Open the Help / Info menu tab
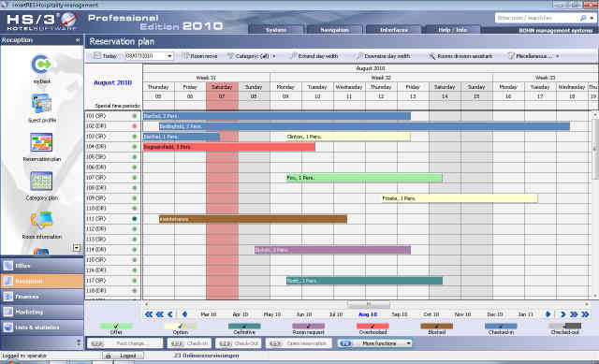The width and height of the screenshot is (599, 364). tap(452, 30)
